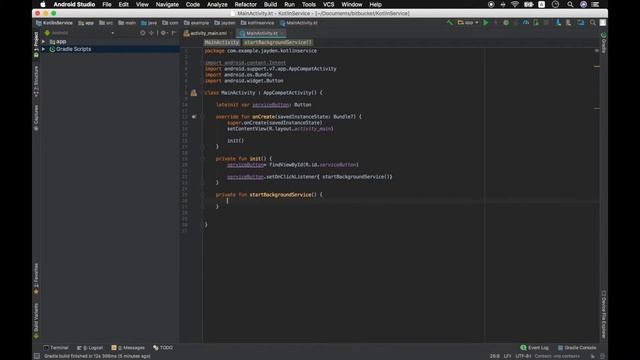
Task: Open the Structure tool window tab
Action: [x=36, y=81]
